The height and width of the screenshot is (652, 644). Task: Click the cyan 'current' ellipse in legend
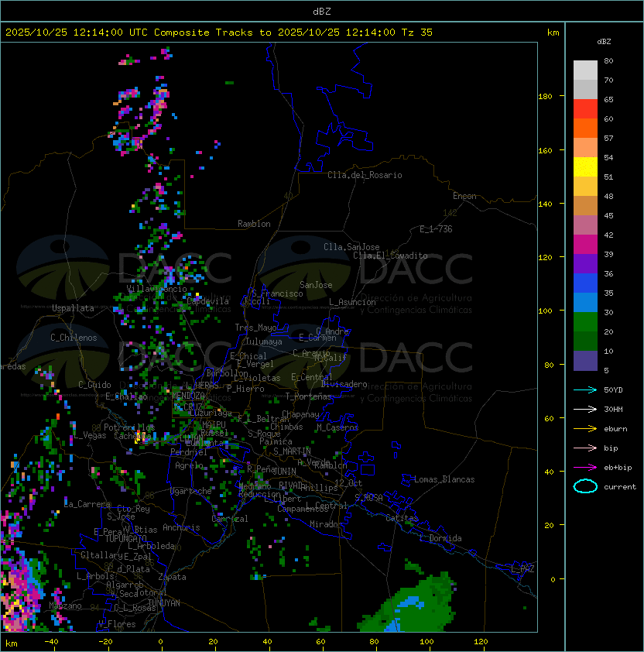coord(585,486)
